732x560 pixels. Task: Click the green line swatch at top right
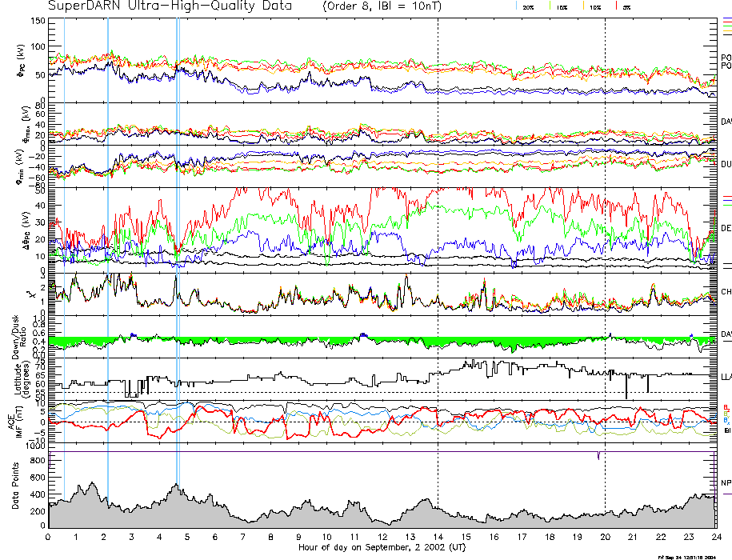pyautogui.click(x=726, y=26)
